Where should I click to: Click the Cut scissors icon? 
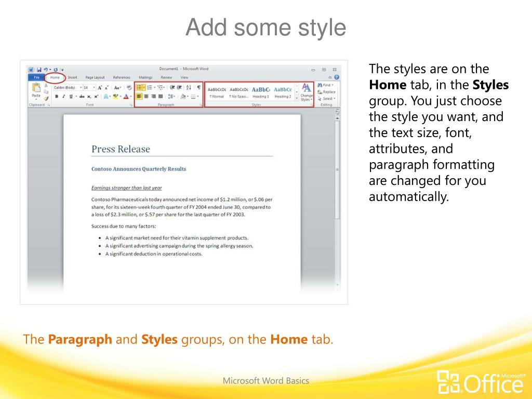[x=46, y=85]
